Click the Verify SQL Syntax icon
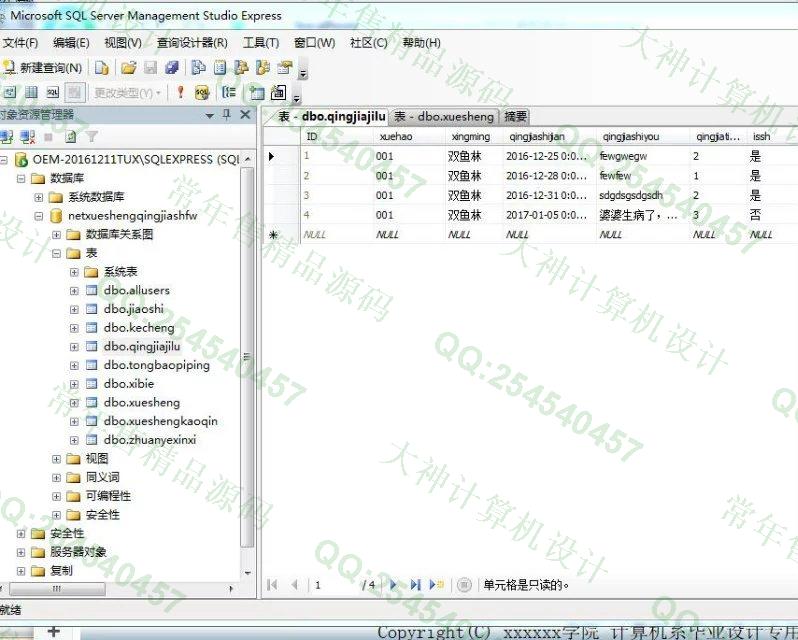 [x=202, y=92]
